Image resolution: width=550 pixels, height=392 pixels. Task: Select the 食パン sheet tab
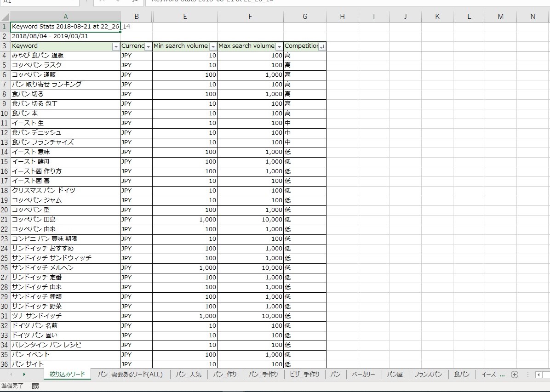462,375
